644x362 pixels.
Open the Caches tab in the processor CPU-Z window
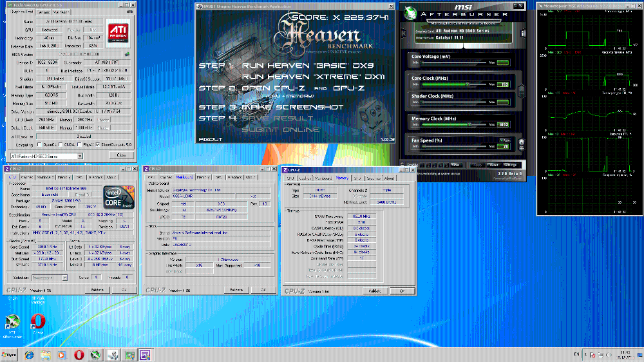[26, 177]
